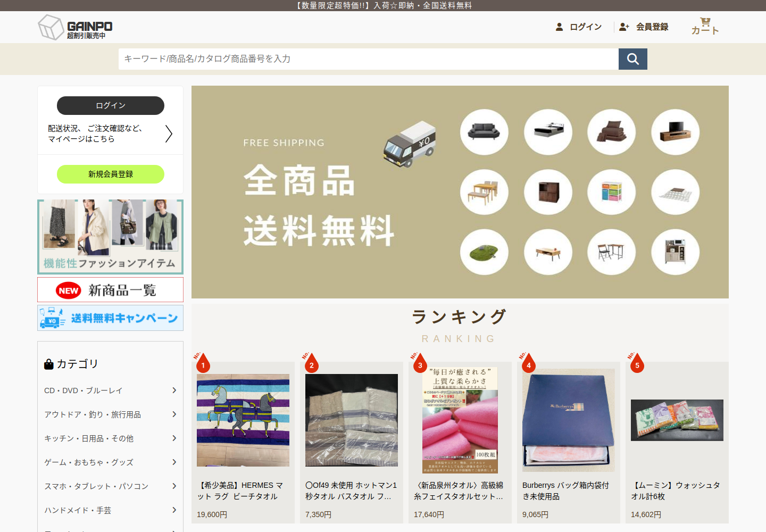Click the search magnifier button
766x532 pixels.
coord(633,59)
